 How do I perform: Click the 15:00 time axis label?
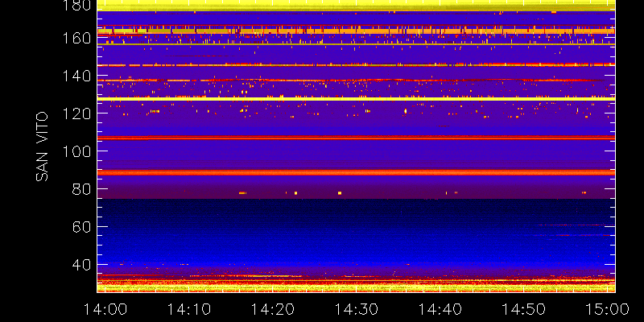(608, 309)
